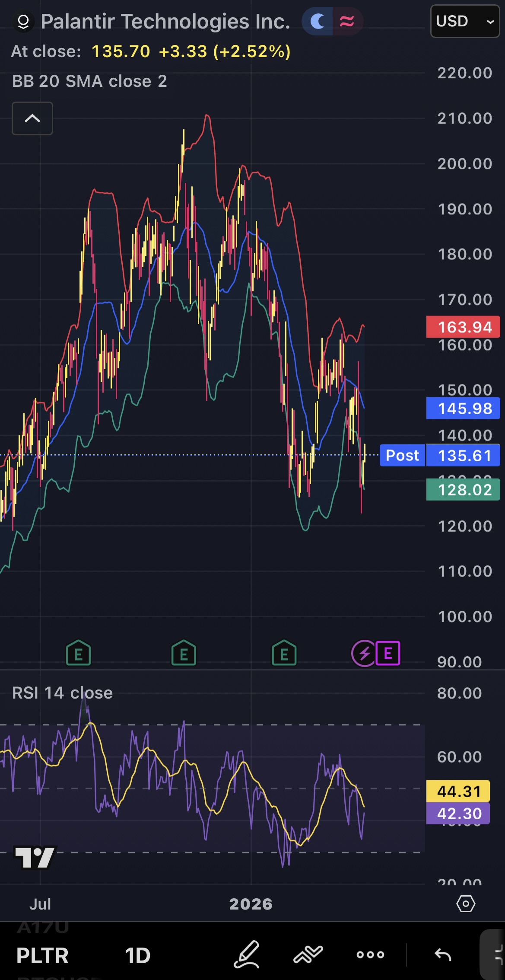Tap the moon post-market session icon

point(318,21)
